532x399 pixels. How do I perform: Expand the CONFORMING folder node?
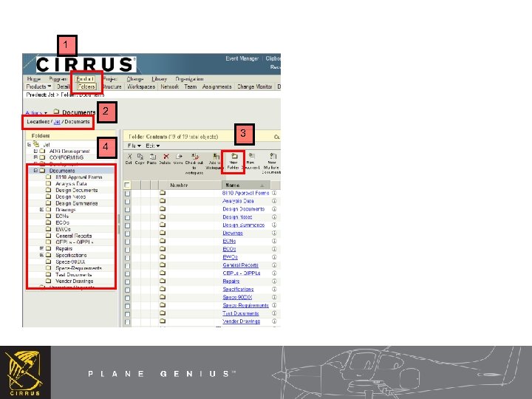[x=35, y=157]
